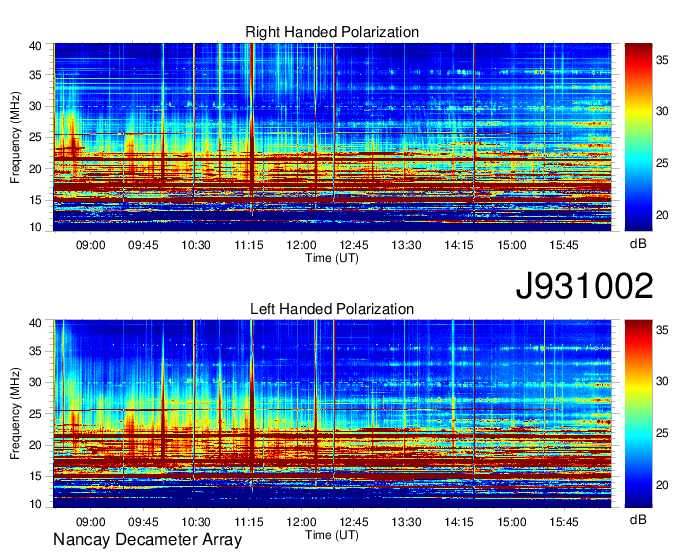This screenshot has height=552, width=680.
Task: Click "Time (UT)" label under Right Handed plot
Action: (332, 258)
